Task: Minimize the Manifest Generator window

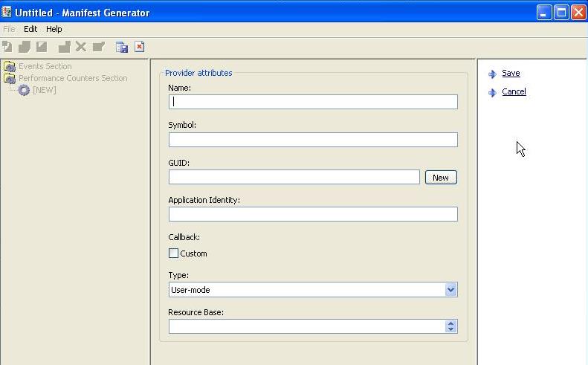Action: click(x=543, y=13)
